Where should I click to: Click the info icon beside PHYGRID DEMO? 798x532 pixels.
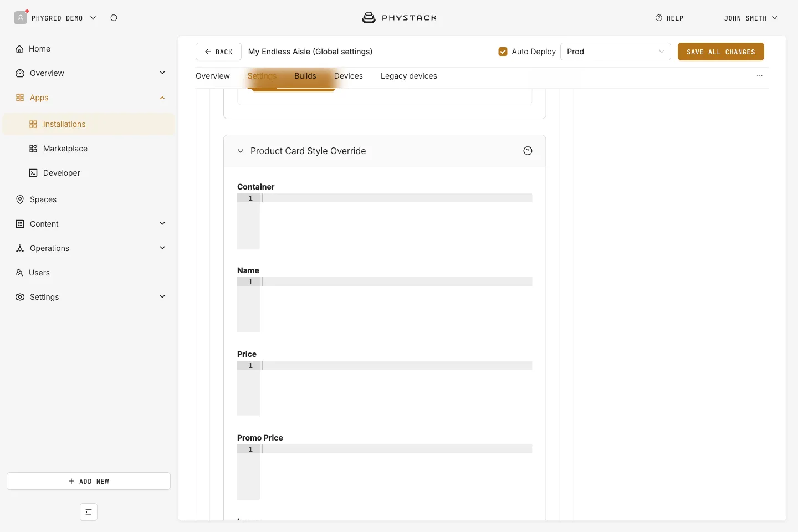(114, 18)
